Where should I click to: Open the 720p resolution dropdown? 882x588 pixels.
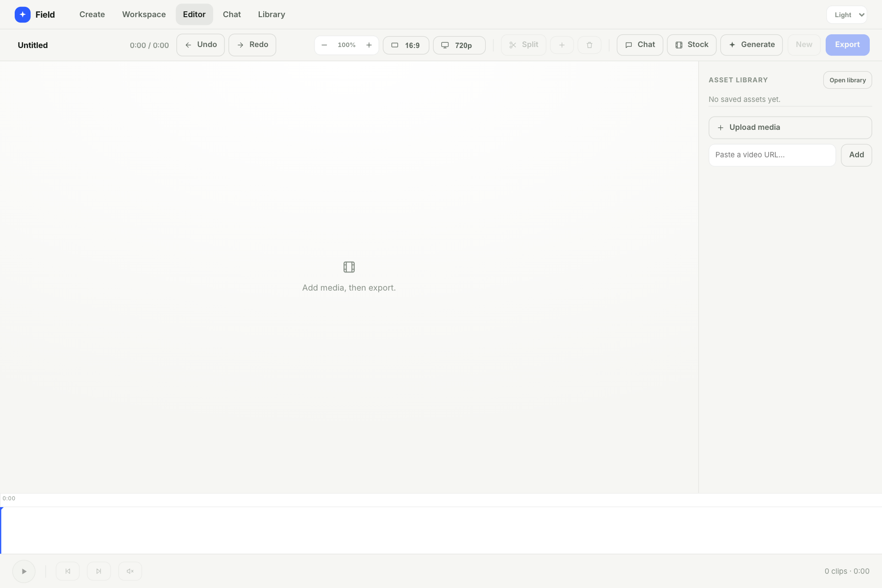459,45
